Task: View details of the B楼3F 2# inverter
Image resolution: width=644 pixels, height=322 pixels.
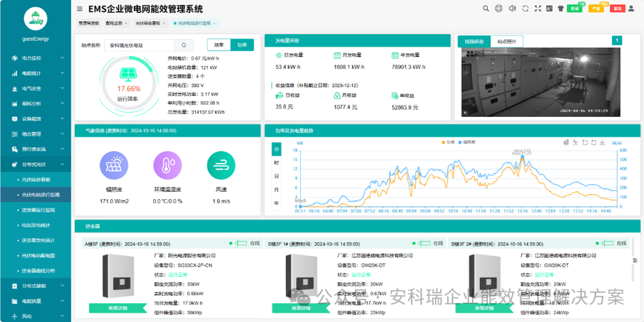Action: pos(484,308)
